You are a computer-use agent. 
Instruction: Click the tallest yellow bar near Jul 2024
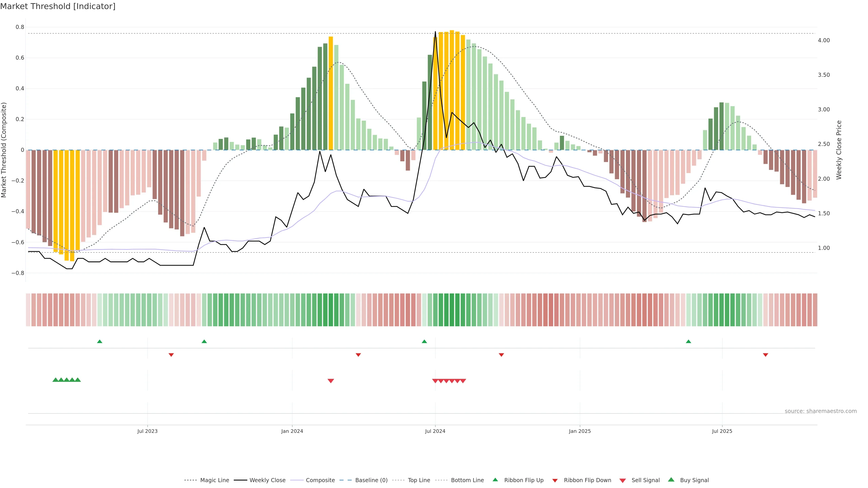(452, 90)
